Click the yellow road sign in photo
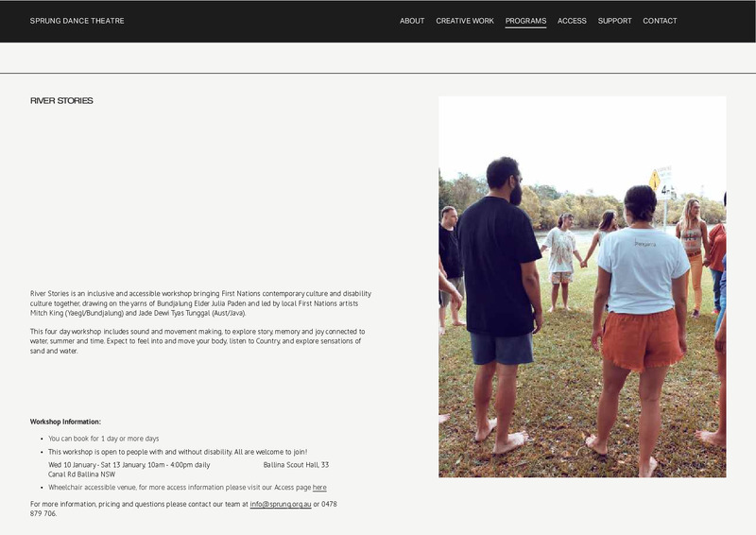Viewport: 756px width, 535px height. tap(654, 181)
